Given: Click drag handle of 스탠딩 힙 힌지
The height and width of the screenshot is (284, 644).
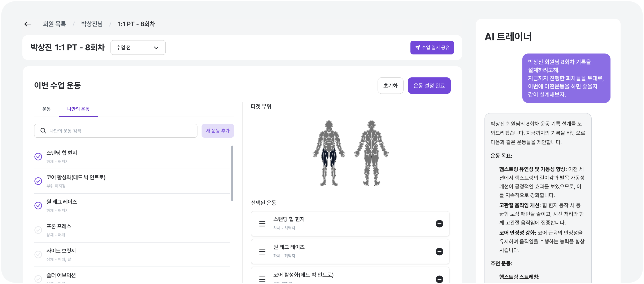Looking at the screenshot, I should pyautogui.click(x=262, y=223).
